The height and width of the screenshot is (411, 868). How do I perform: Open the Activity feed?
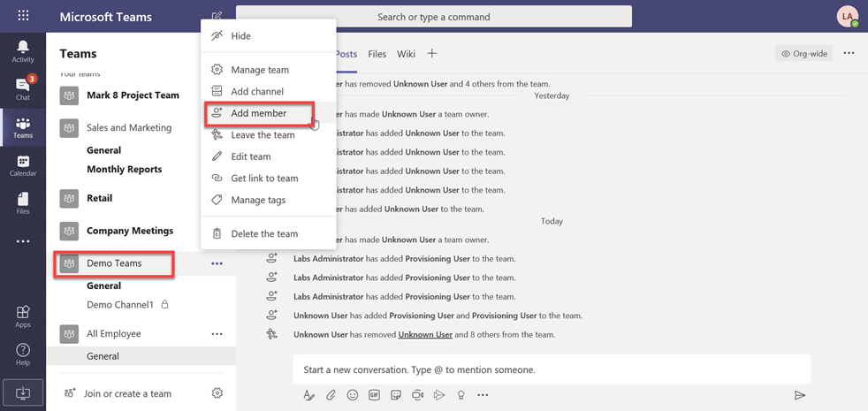tap(23, 51)
